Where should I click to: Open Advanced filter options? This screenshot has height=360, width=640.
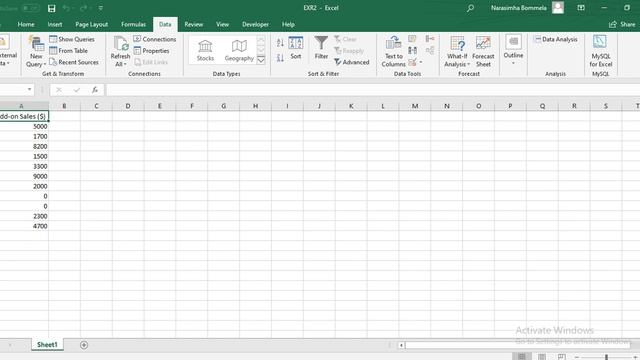tap(351, 62)
